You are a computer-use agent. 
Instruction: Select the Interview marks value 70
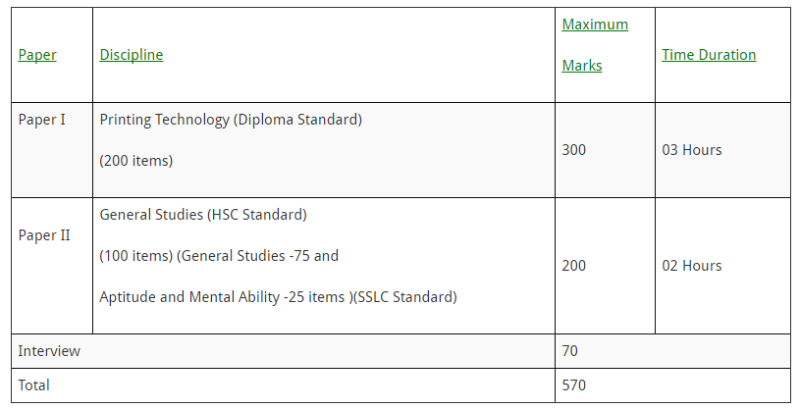click(x=569, y=351)
